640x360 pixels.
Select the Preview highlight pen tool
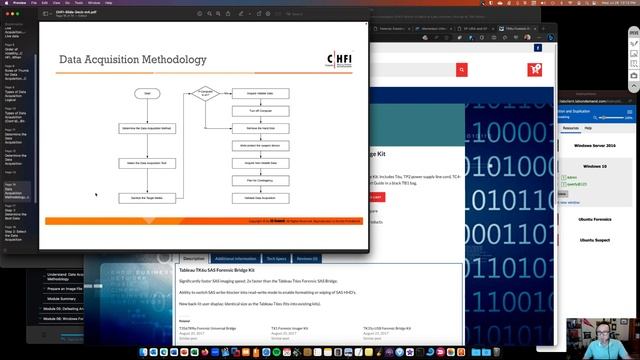coord(241,13)
